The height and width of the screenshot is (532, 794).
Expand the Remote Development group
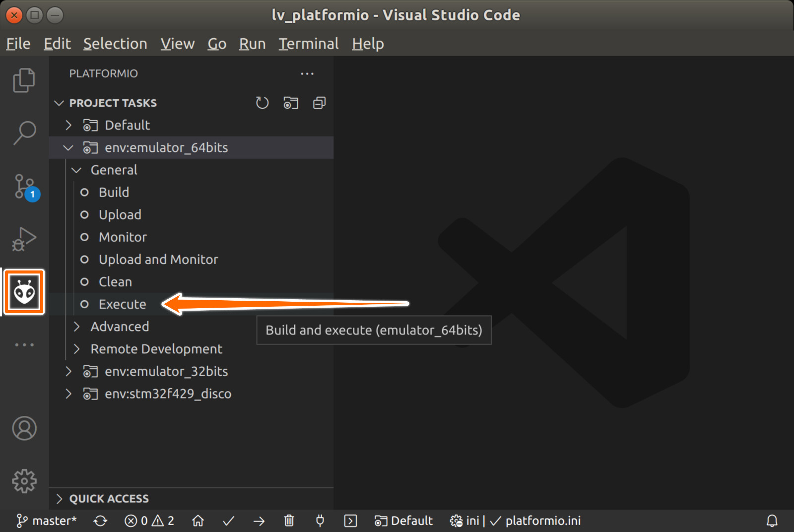(191, 349)
